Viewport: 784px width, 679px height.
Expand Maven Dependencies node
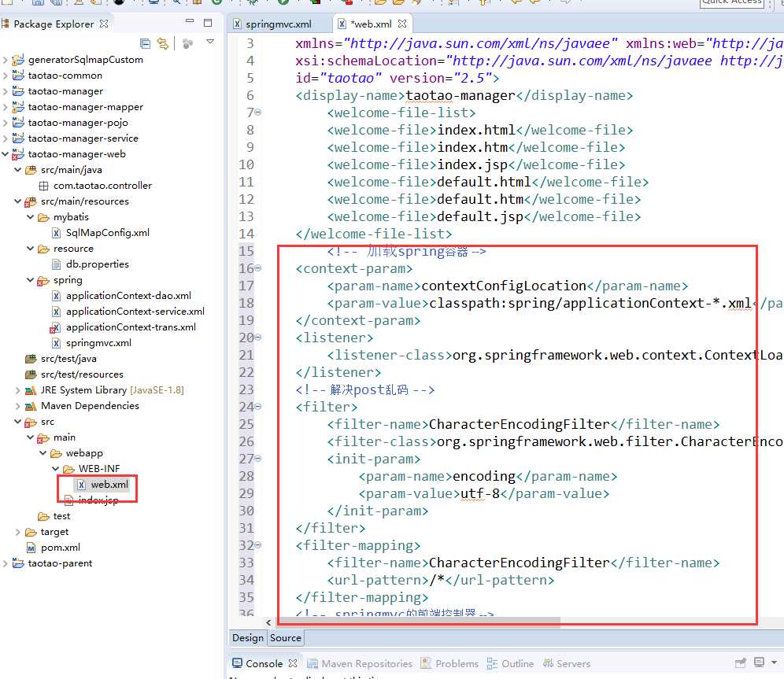17,406
